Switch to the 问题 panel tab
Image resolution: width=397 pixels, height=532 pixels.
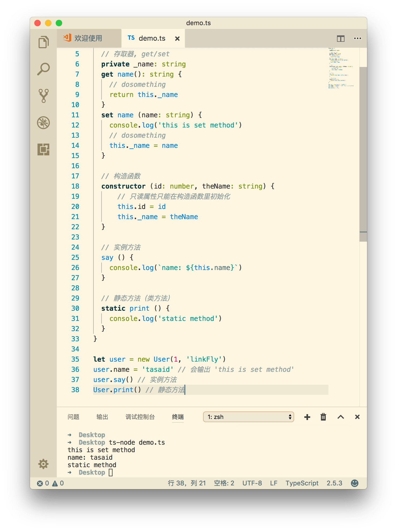[x=73, y=417]
